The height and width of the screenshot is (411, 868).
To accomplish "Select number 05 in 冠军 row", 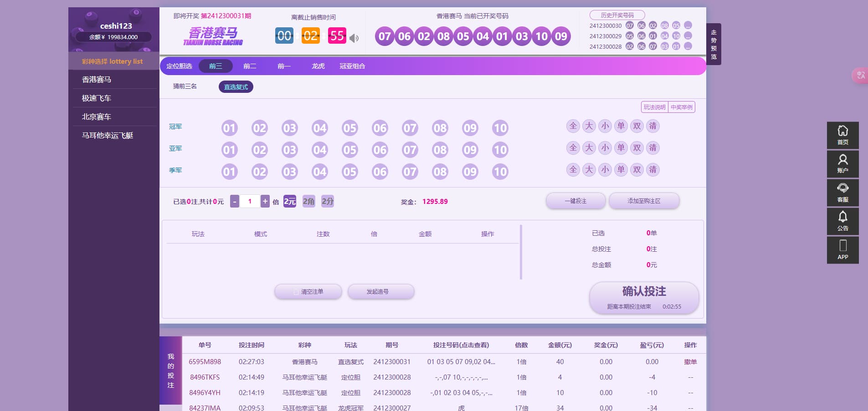I will tap(349, 128).
